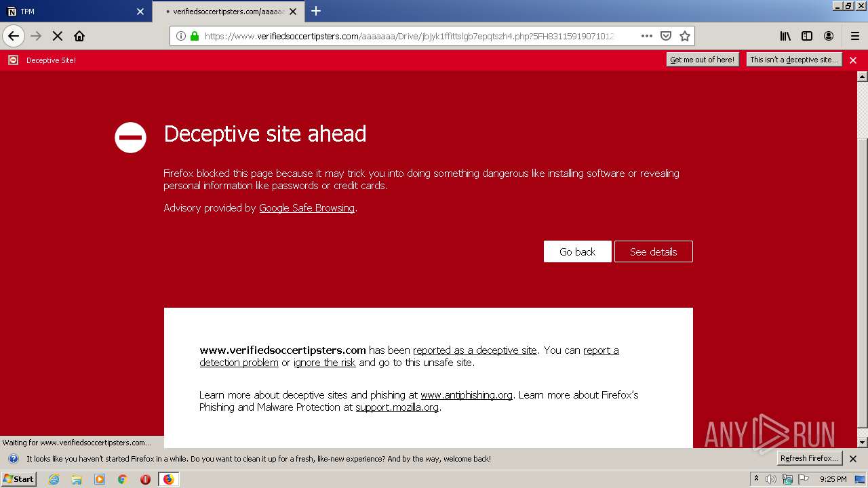This screenshot has width=868, height=488.
Task: Open a new tab with plus button
Action: pyautogui.click(x=315, y=11)
